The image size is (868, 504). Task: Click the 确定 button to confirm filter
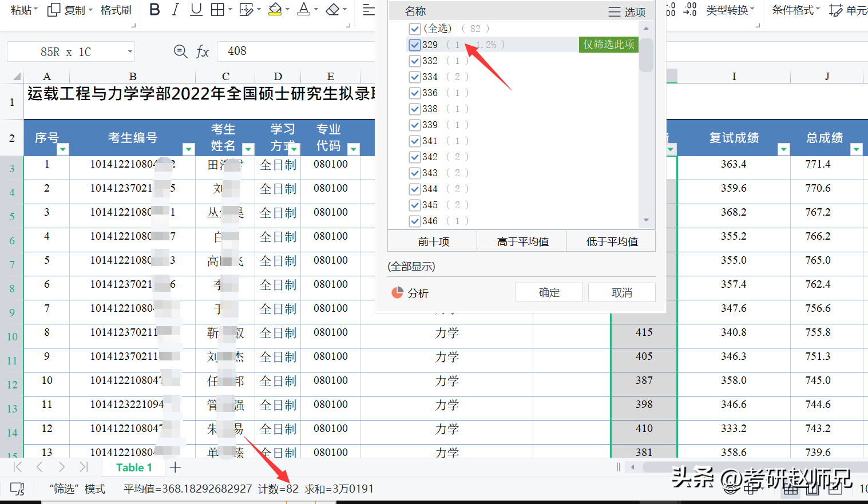coord(549,292)
